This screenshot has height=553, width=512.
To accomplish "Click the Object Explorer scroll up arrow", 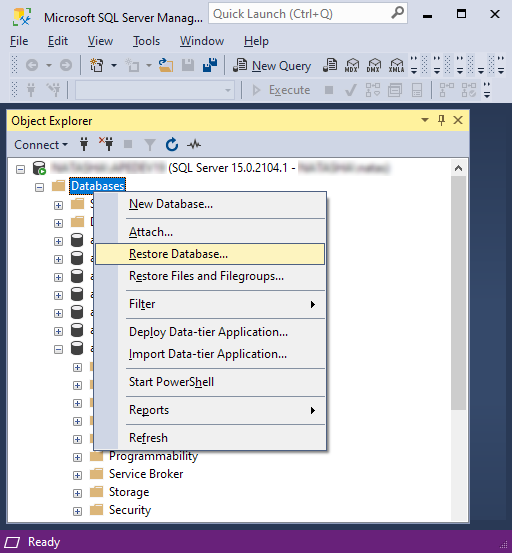I will point(458,168).
